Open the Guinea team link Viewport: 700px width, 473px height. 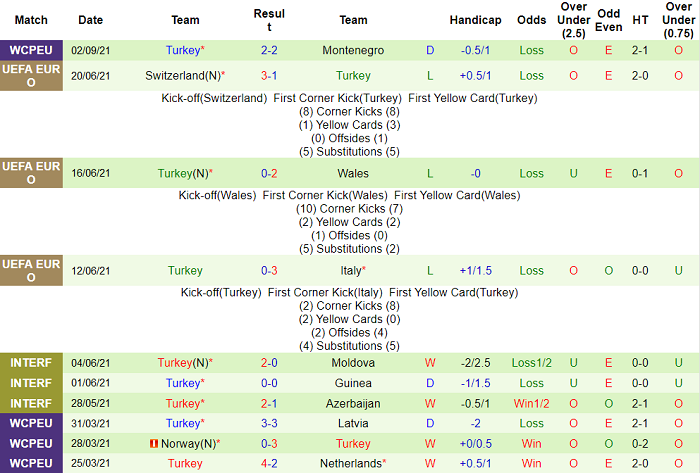353,383
